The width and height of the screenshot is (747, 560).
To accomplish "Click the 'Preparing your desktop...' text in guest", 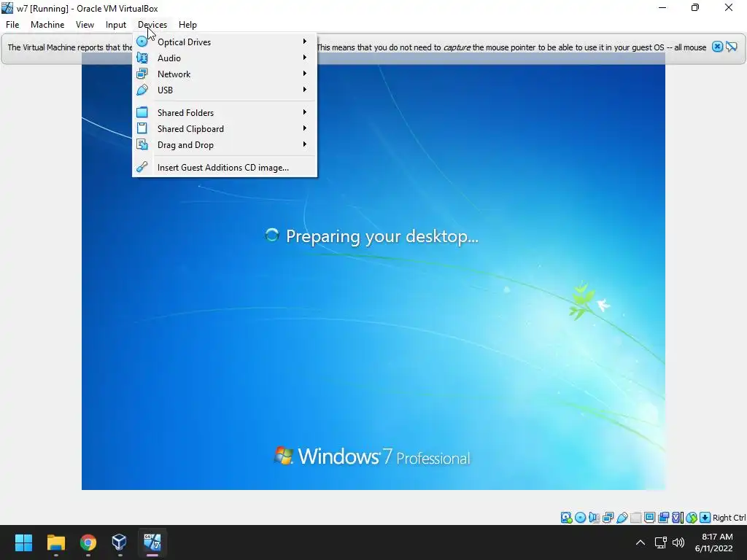I will 382,236.
